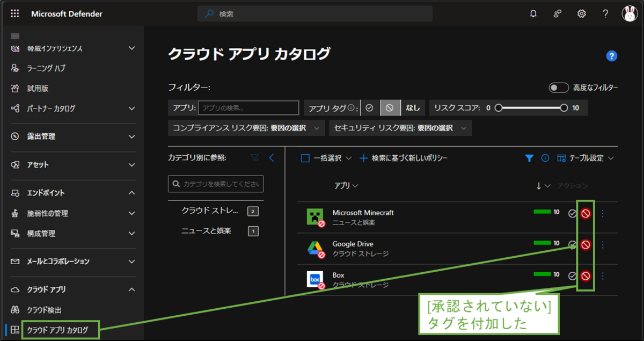This screenshot has height=341, width=644.
Task: Collapse the navigation hamburger menu
Action: [15, 36]
